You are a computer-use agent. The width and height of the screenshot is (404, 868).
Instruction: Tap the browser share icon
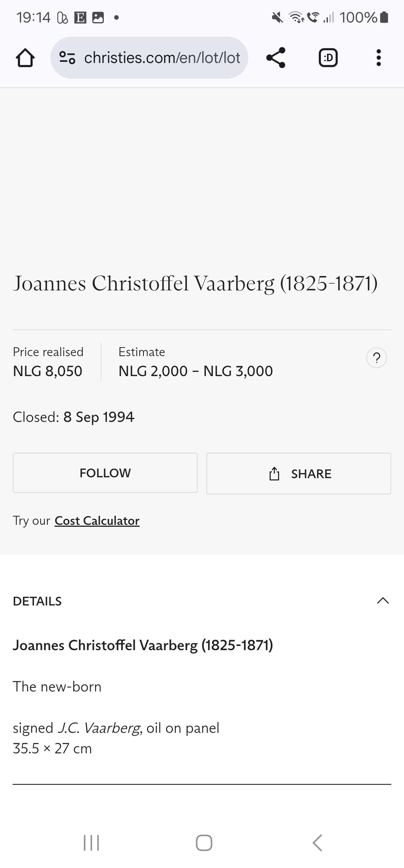tap(276, 58)
